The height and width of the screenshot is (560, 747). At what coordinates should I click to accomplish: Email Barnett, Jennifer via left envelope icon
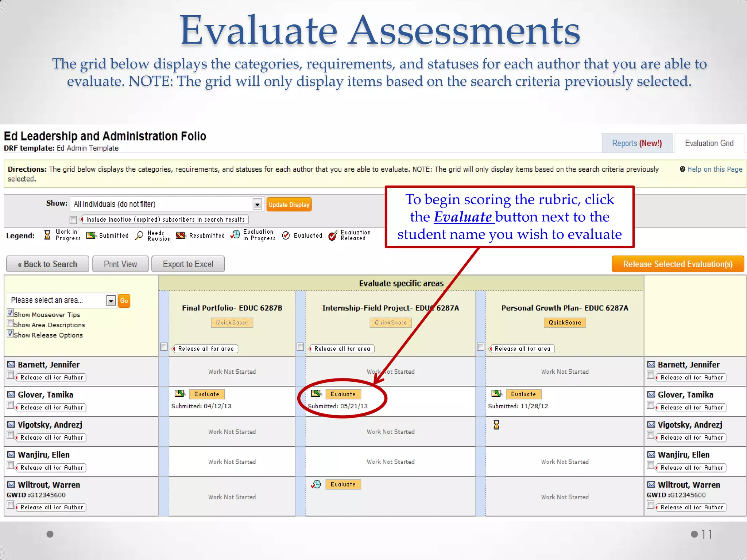click(x=11, y=364)
